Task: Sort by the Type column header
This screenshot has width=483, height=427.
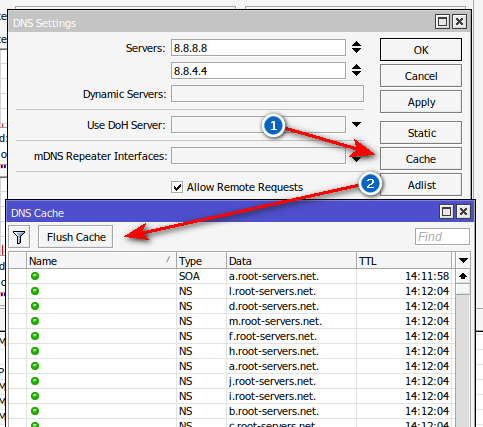Action: tap(202, 261)
